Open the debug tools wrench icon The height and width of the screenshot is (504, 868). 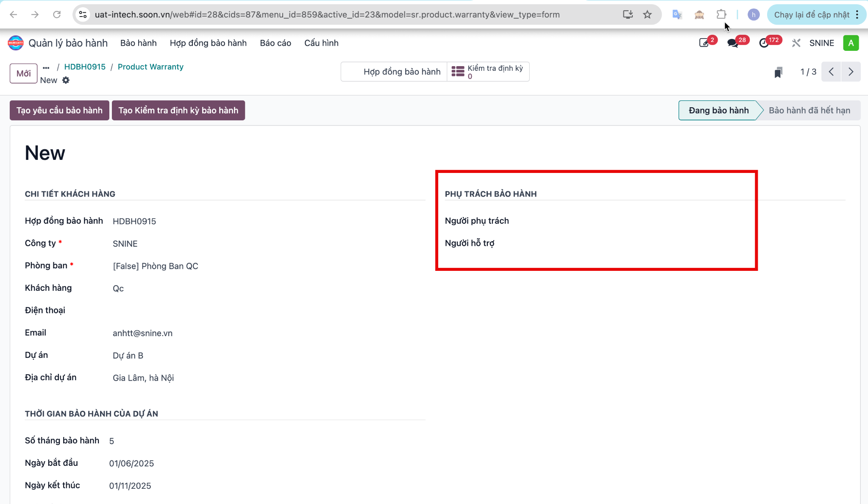pyautogui.click(x=796, y=43)
